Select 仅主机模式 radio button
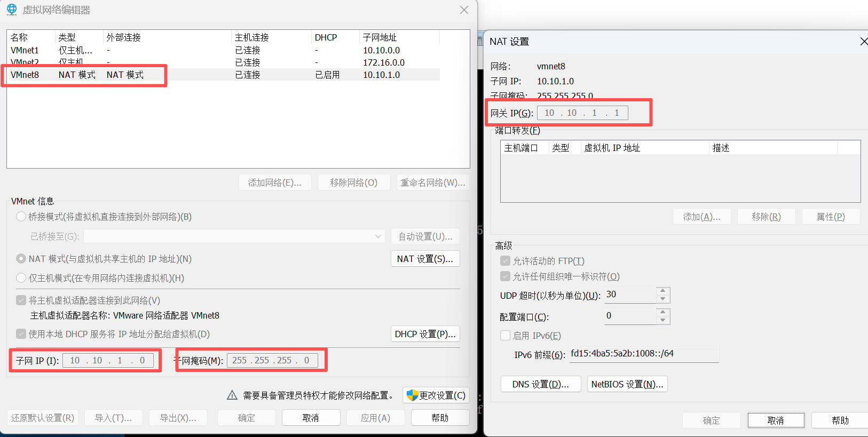Screen dimensions: 868x437 21,278
